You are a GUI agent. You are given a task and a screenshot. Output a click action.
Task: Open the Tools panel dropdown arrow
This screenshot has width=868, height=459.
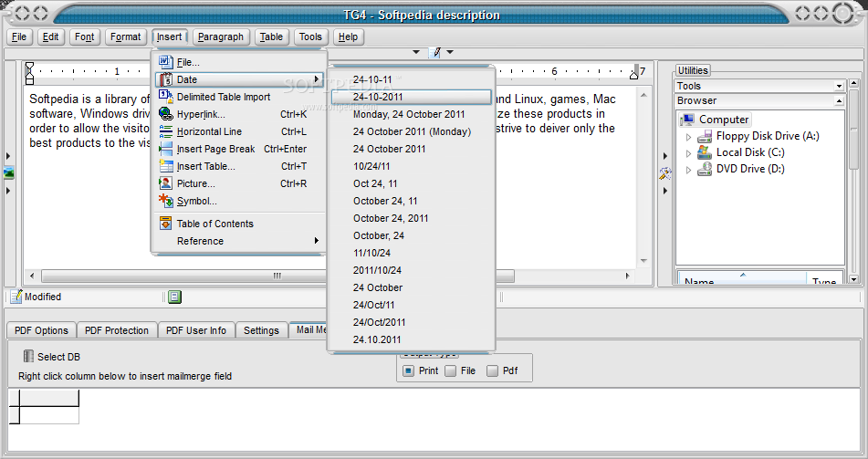tap(839, 86)
